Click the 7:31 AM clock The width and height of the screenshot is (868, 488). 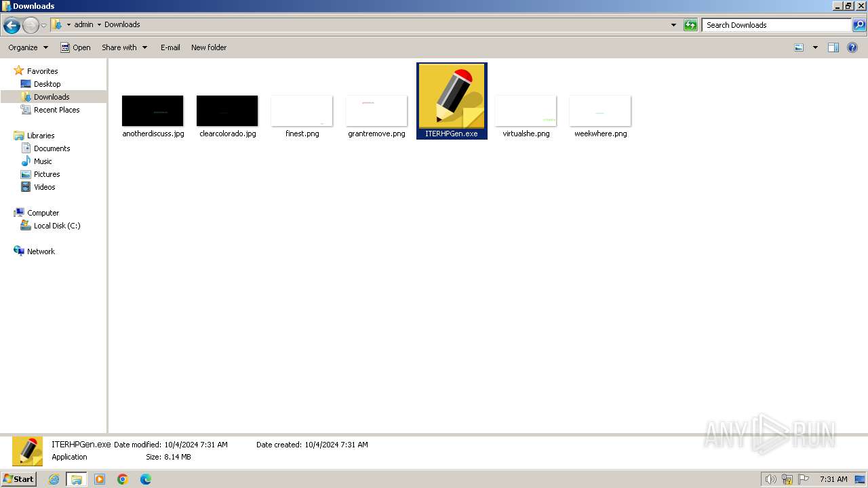click(x=833, y=479)
